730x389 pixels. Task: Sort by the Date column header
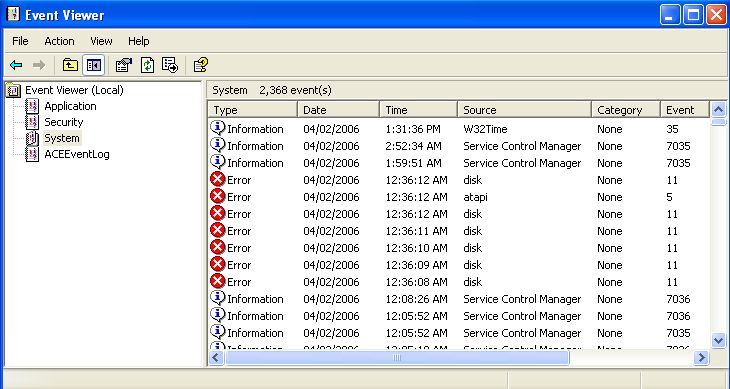tap(338, 110)
